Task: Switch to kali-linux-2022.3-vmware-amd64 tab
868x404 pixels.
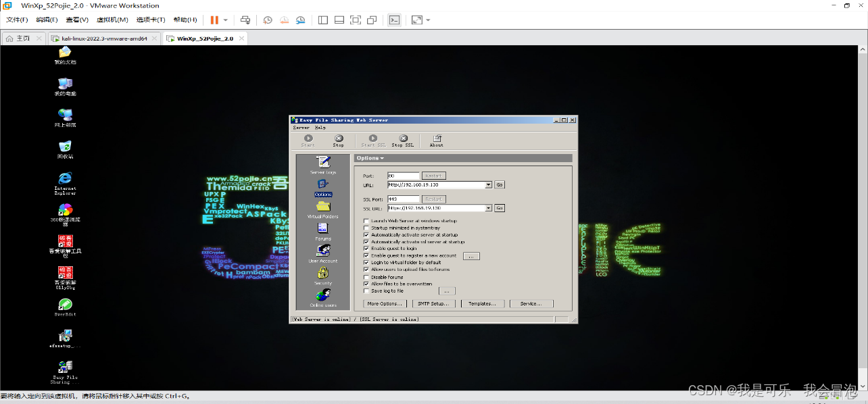Action: (103, 39)
